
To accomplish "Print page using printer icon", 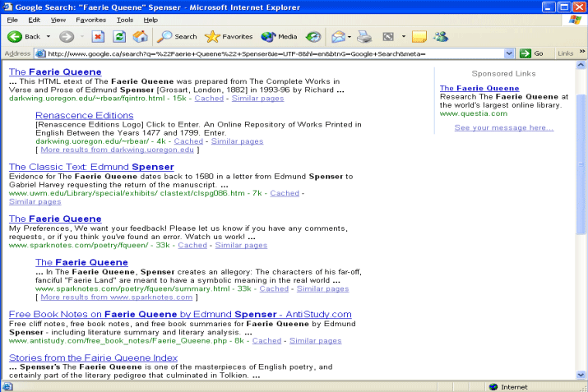I will click(364, 37).
